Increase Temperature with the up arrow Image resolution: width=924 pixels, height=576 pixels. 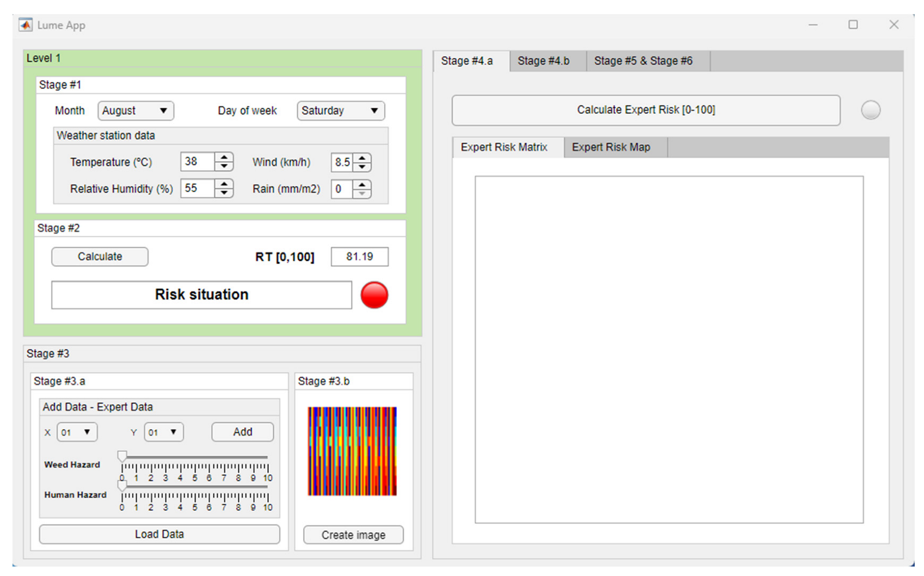(x=224, y=157)
